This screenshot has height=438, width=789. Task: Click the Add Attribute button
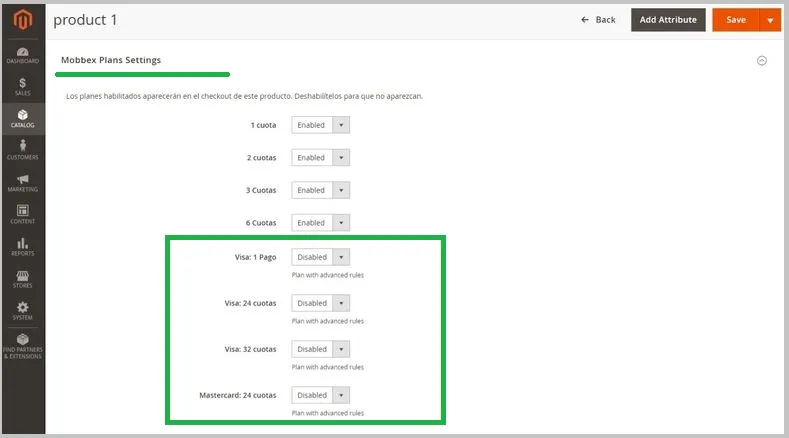pyautogui.click(x=668, y=20)
